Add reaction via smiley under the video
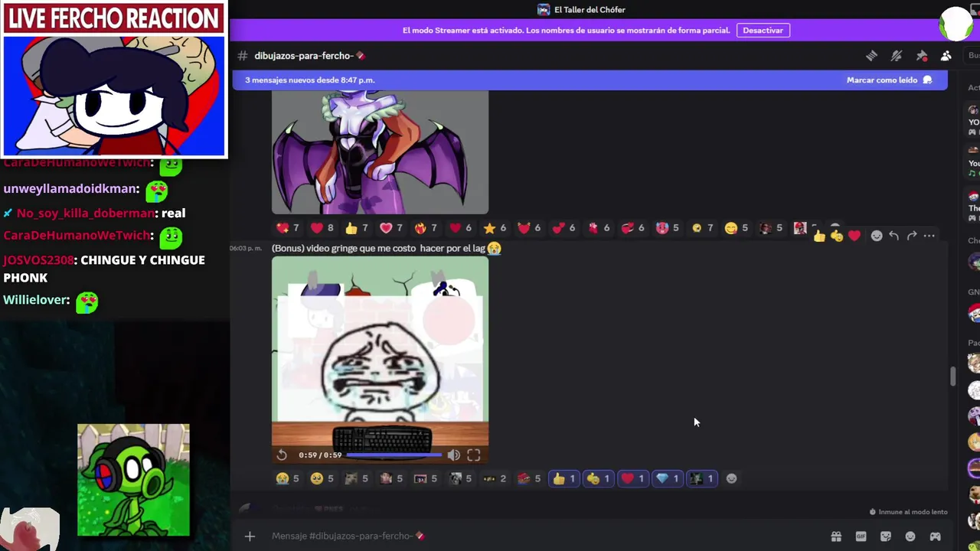 pyautogui.click(x=731, y=478)
